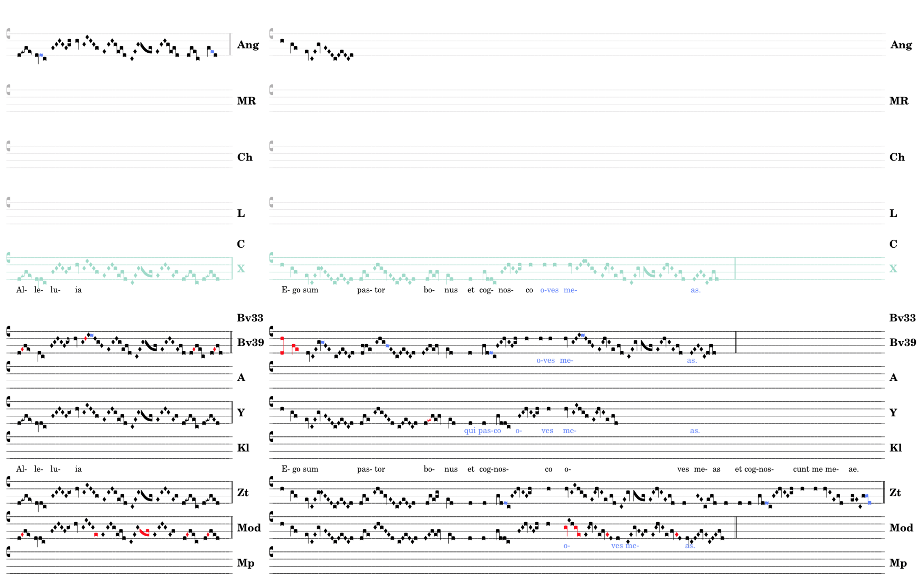Viewport: 924px width, 588px height.
Task: Click the 'Ang' label at far right edge
Action: click(x=900, y=45)
